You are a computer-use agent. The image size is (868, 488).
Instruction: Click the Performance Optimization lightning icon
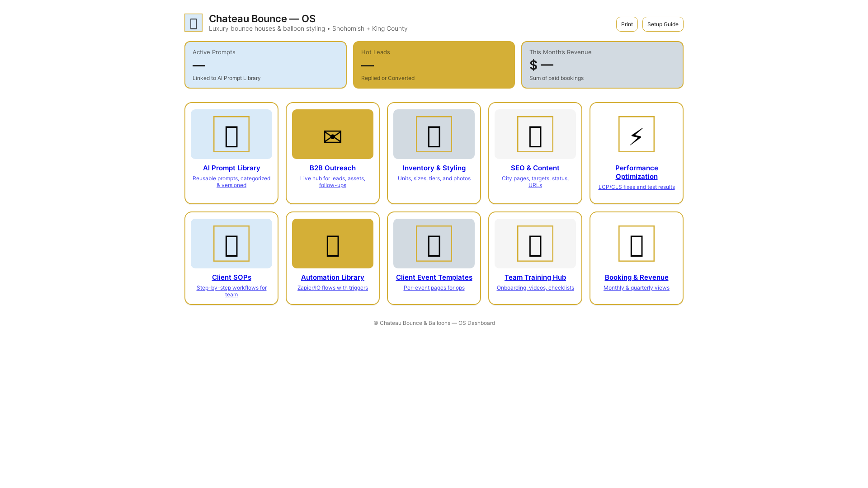[637, 134]
